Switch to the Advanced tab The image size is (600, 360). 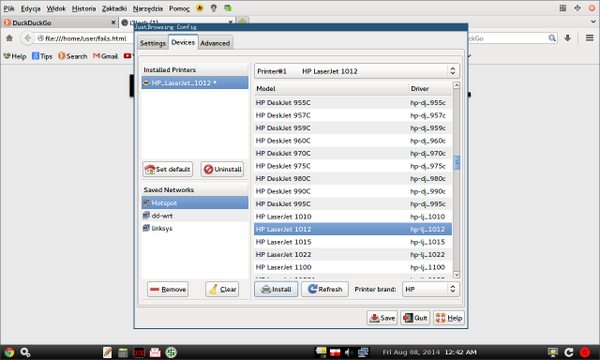click(215, 43)
